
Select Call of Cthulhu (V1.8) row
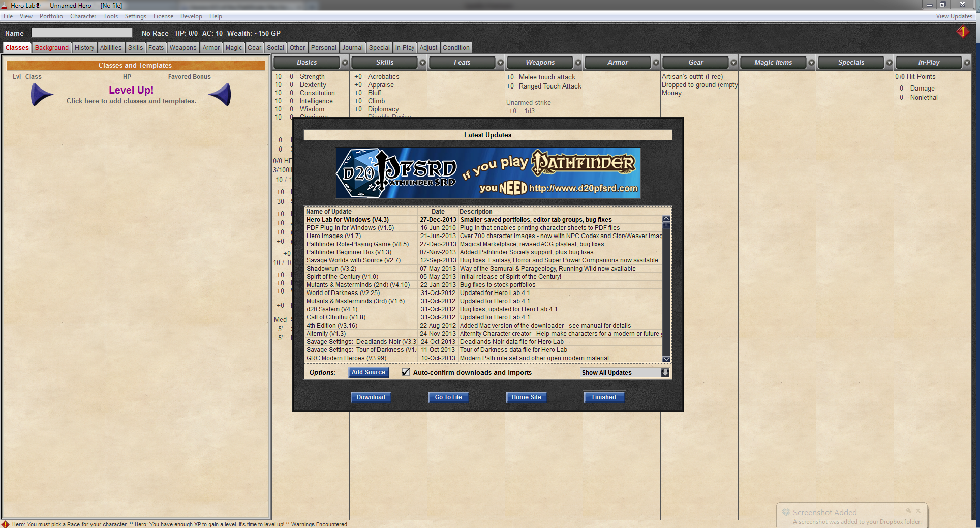(483, 317)
